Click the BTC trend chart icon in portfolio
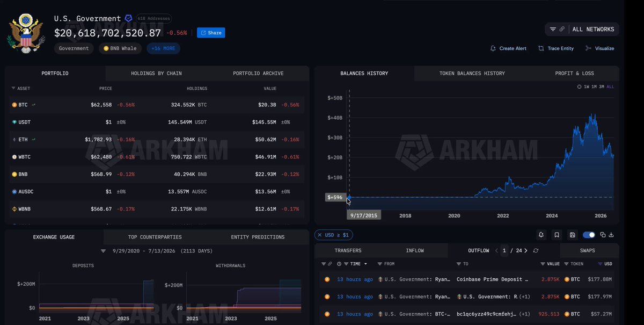 (33, 105)
